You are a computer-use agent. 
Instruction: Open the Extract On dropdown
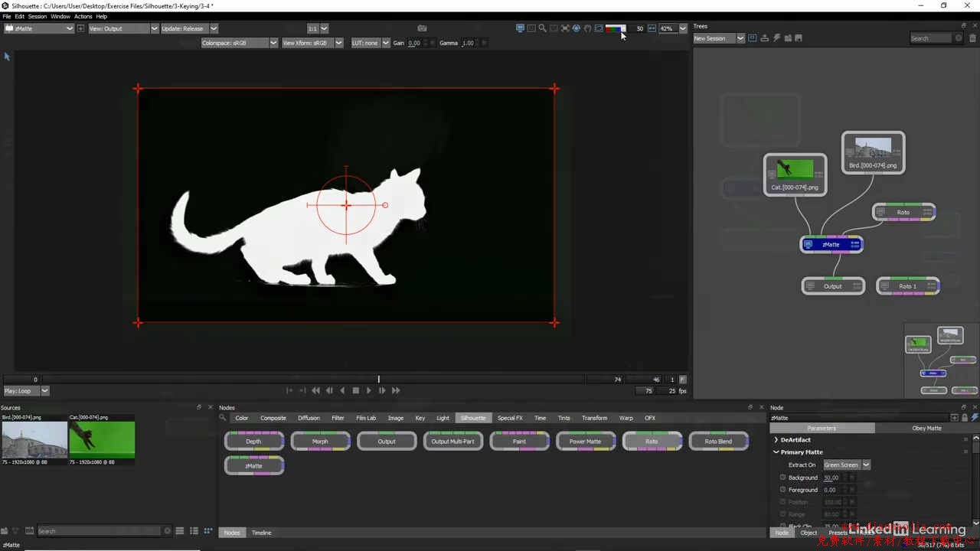coord(847,465)
